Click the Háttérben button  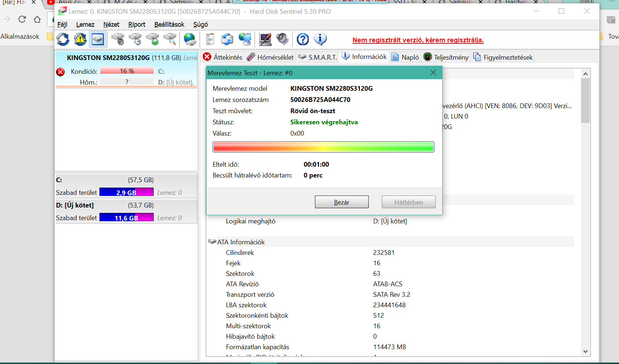pyautogui.click(x=409, y=202)
